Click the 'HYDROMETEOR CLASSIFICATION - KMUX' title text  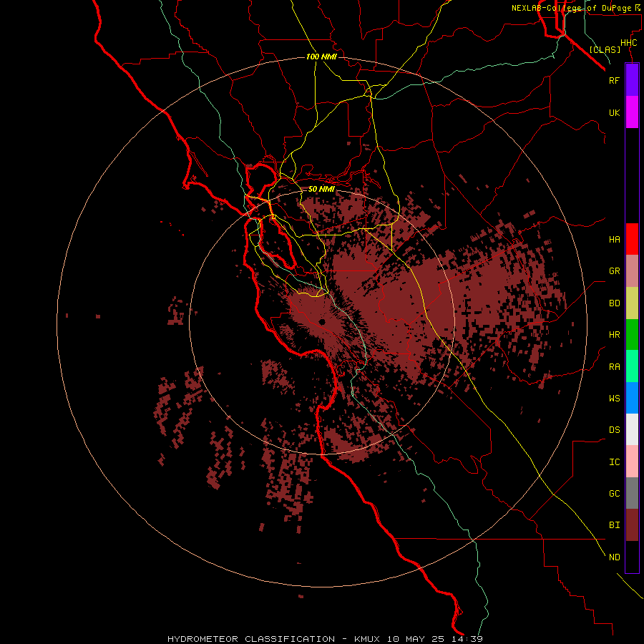coord(274,639)
